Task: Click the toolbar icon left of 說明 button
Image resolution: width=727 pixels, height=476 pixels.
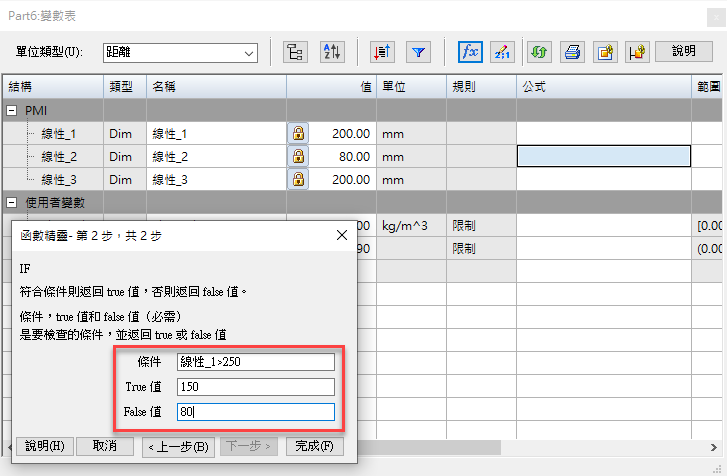Action: [x=637, y=52]
